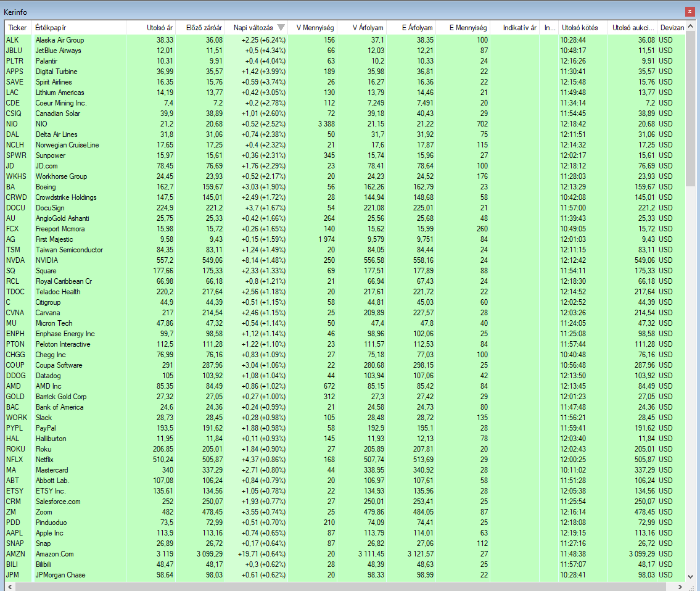Select Freeport Mcmora row
This screenshot has height=591, width=700.
pyautogui.click(x=345, y=229)
